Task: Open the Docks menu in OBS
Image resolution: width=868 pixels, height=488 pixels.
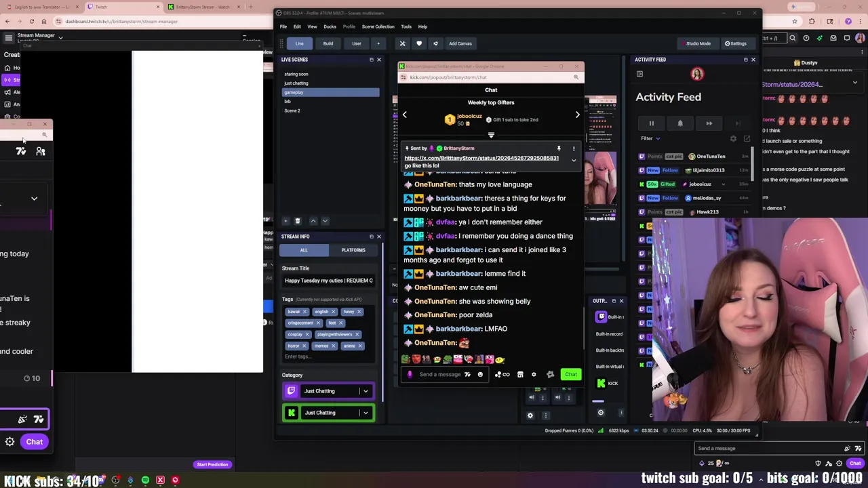Action: pyautogui.click(x=330, y=26)
